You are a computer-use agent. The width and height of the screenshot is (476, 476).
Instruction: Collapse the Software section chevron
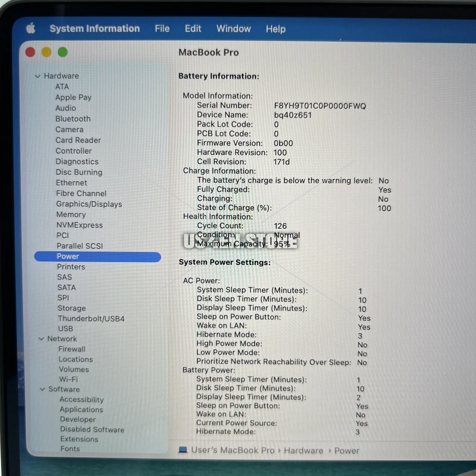click(x=43, y=389)
